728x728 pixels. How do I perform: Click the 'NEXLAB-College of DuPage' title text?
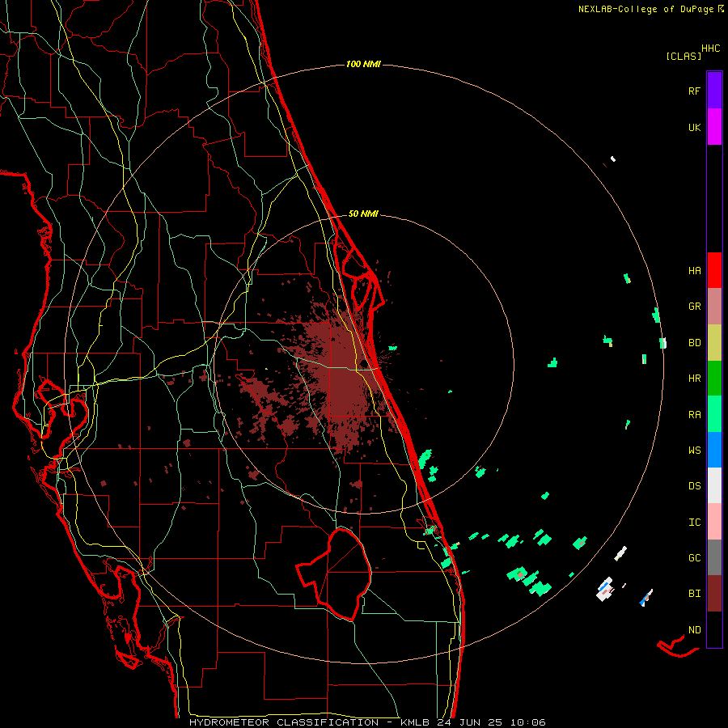pyautogui.click(x=646, y=9)
